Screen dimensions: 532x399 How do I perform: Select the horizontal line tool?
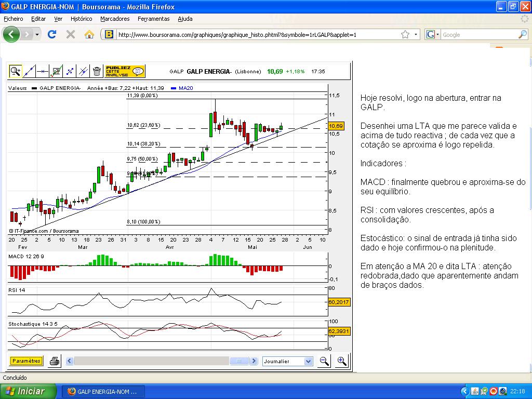(43, 71)
